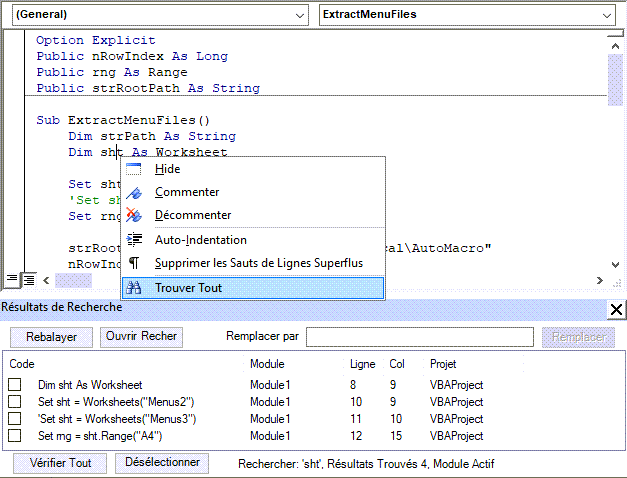Click into the Remplacer par text field
Image resolution: width=627 pixels, height=478 pixels.
pos(419,337)
